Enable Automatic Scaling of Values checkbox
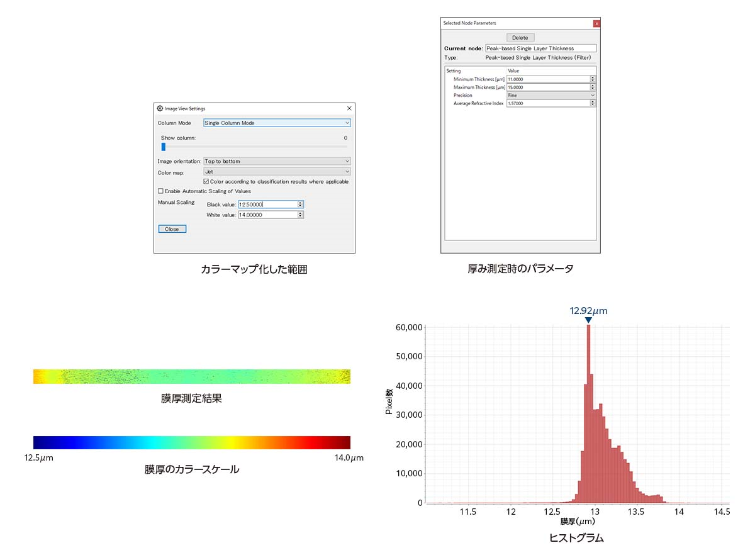This screenshot has height=560, width=755. pos(160,191)
